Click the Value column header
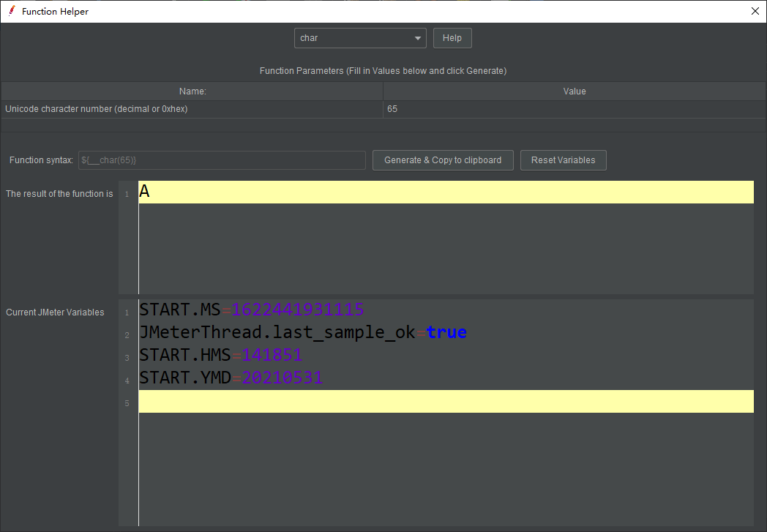This screenshot has width=767, height=532. tap(575, 91)
